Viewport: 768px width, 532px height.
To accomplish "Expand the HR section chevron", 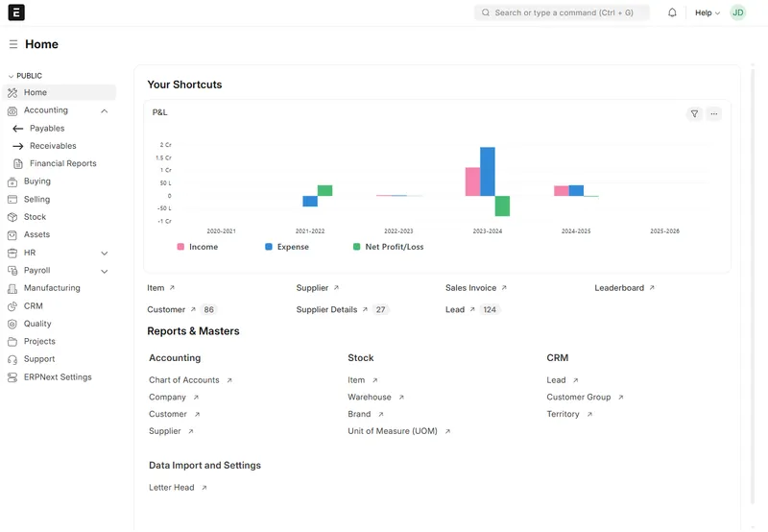I will tap(104, 254).
